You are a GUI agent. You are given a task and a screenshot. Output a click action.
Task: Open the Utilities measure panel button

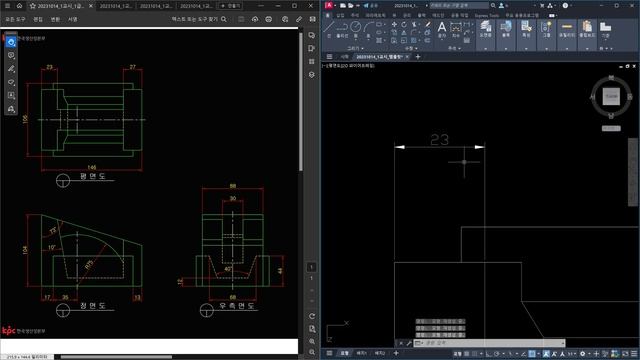point(567,29)
